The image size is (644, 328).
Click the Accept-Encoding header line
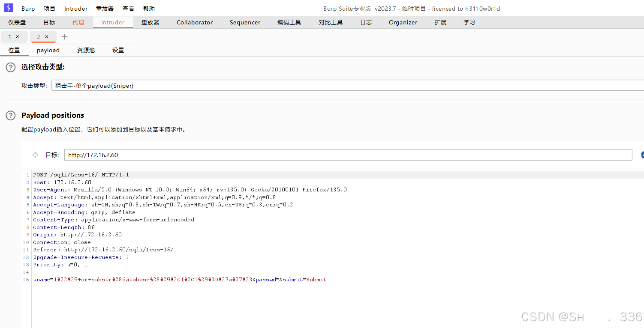point(84,212)
